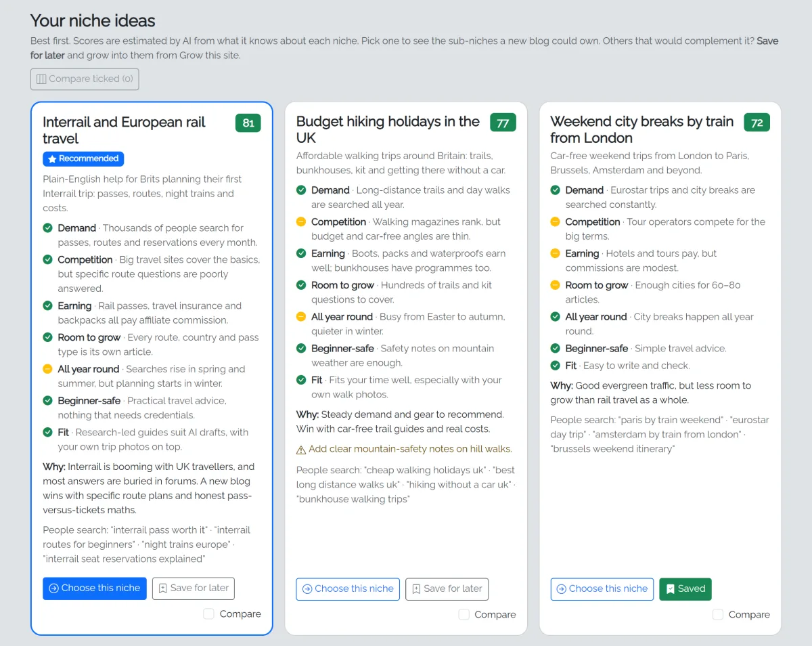Viewport: 812px width, 646px height.
Task: Click the 77 score badge
Action: point(503,123)
